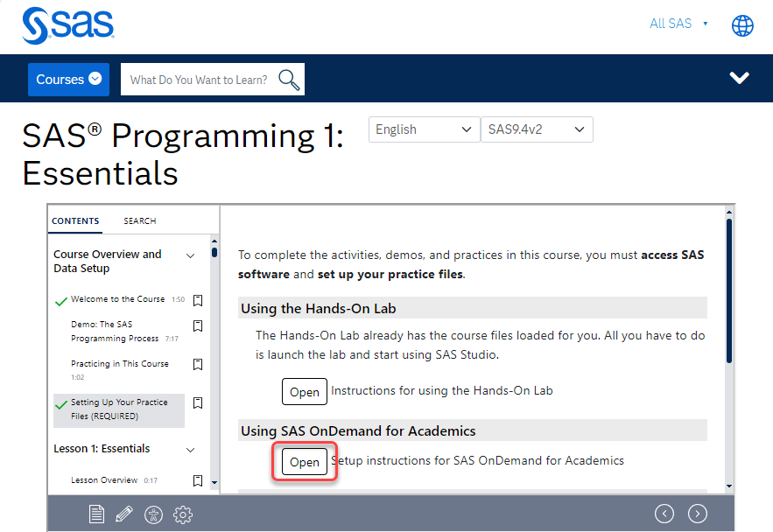Select the pencil notes icon

pos(124,514)
